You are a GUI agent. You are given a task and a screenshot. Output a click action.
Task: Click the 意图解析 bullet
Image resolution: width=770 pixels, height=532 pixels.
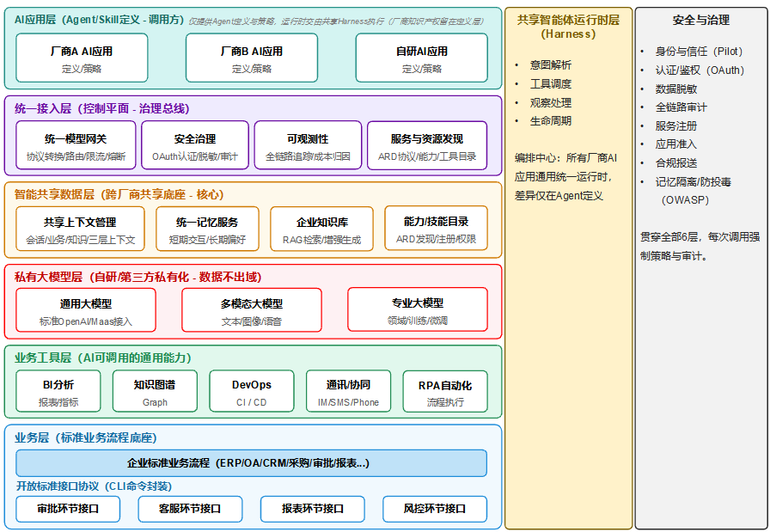[x=551, y=64]
